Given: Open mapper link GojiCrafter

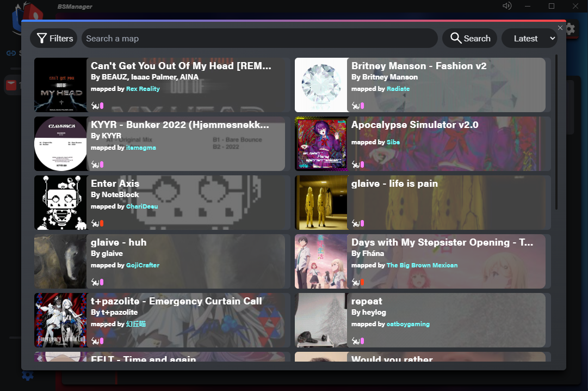Looking at the screenshot, I should point(143,266).
